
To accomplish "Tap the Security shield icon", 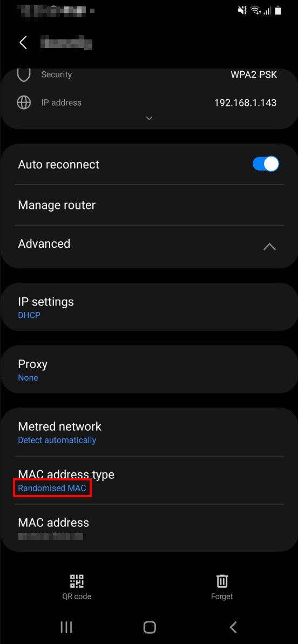I will [24, 74].
